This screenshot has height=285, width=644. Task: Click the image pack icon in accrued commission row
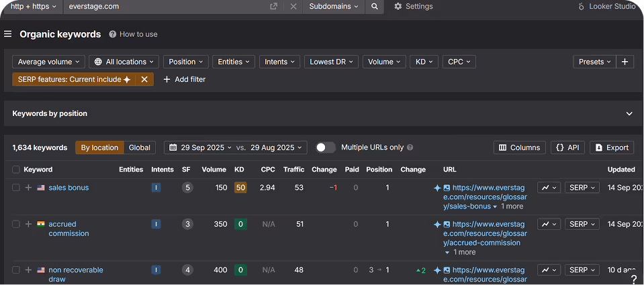tap(447, 224)
